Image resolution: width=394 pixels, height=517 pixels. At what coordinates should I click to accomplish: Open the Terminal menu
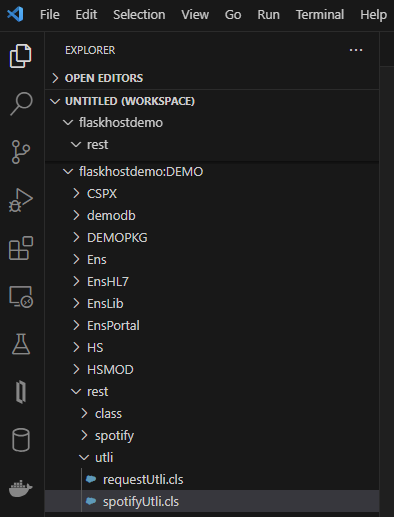[x=320, y=15]
